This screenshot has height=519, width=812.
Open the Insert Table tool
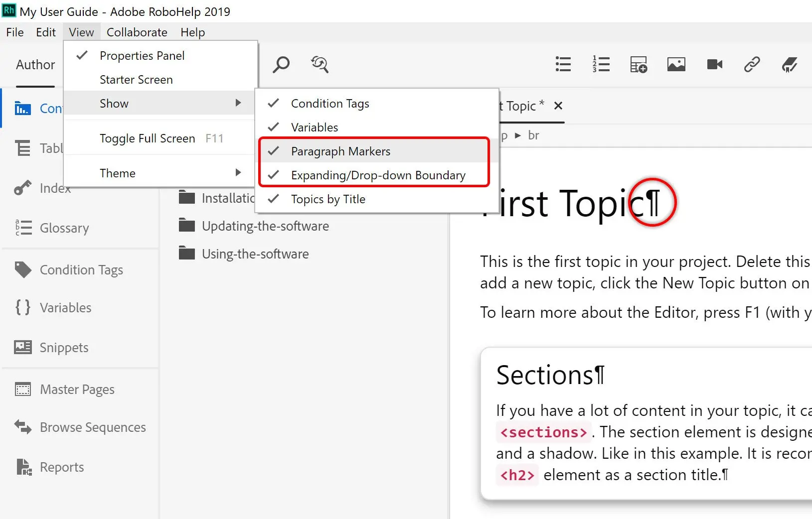tap(639, 64)
